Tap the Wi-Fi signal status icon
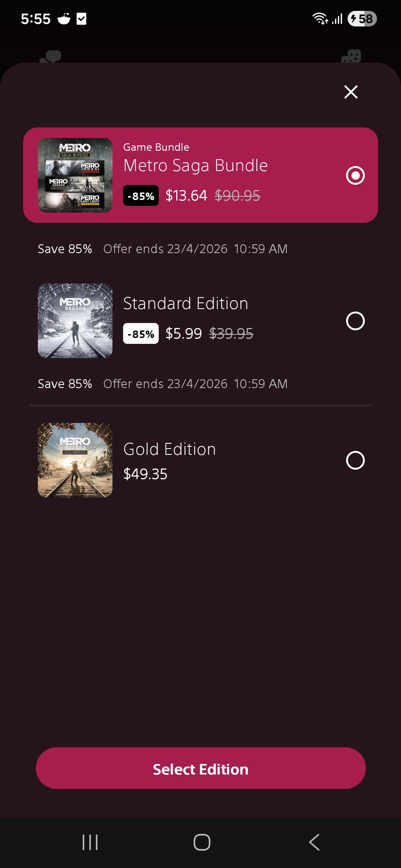Image resolution: width=401 pixels, height=868 pixels. coord(320,19)
